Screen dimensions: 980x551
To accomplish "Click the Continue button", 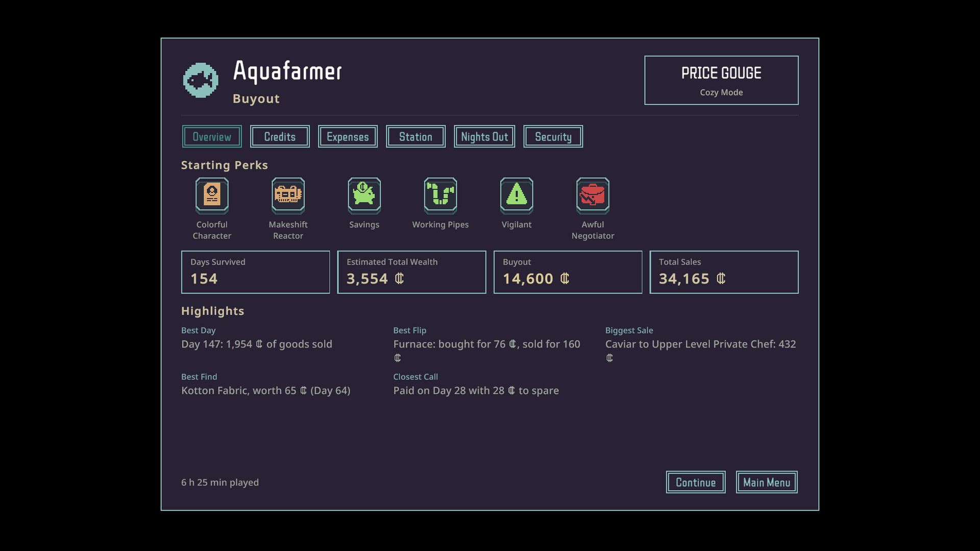I will (x=696, y=482).
